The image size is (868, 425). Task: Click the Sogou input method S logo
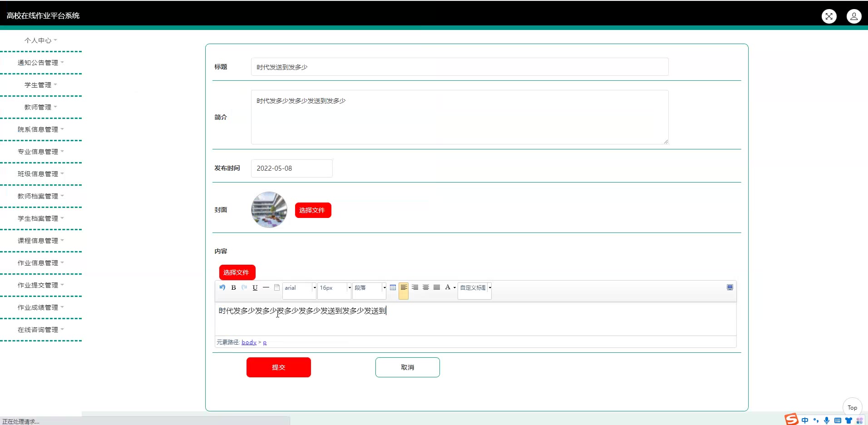point(791,420)
